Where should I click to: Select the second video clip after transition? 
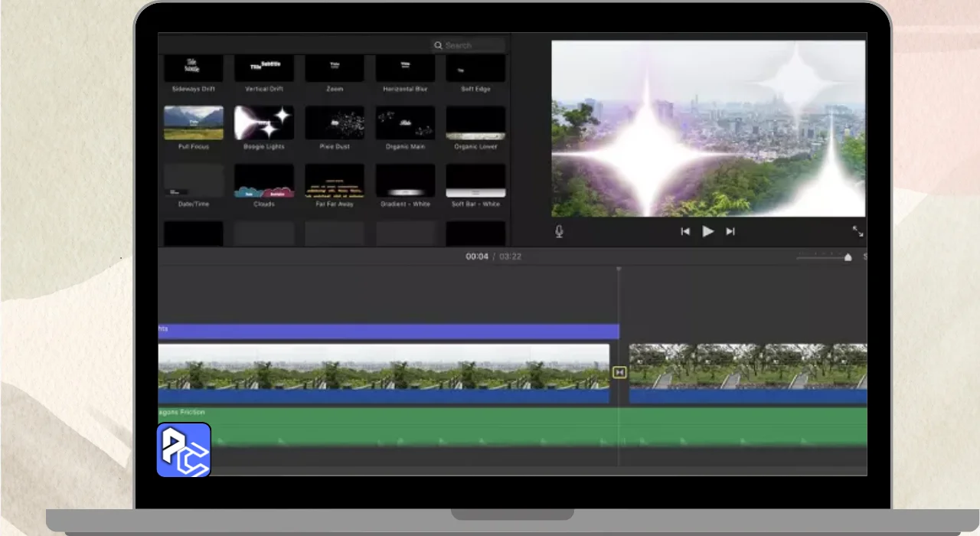pyautogui.click(x=748, y=374)
